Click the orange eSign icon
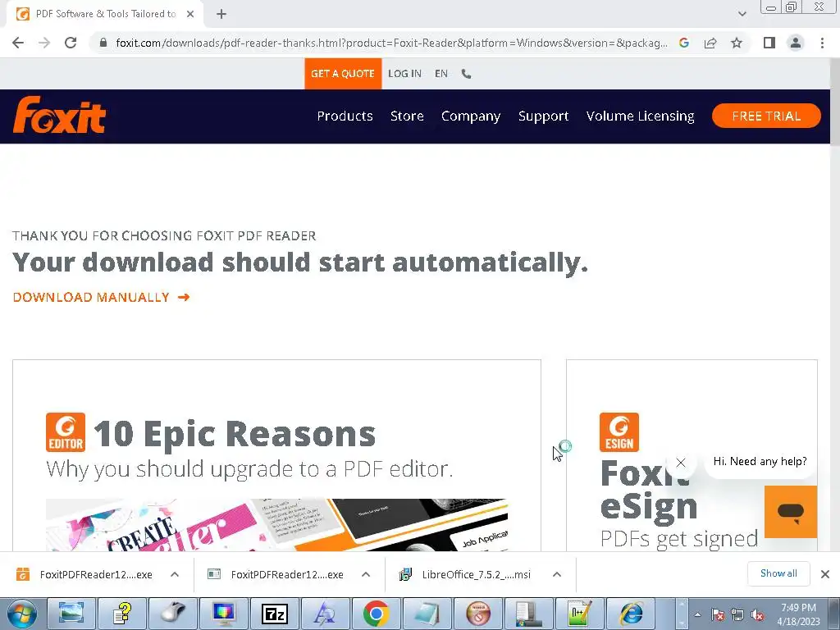The width and height of the screenshot is (840, 630). 619,432
